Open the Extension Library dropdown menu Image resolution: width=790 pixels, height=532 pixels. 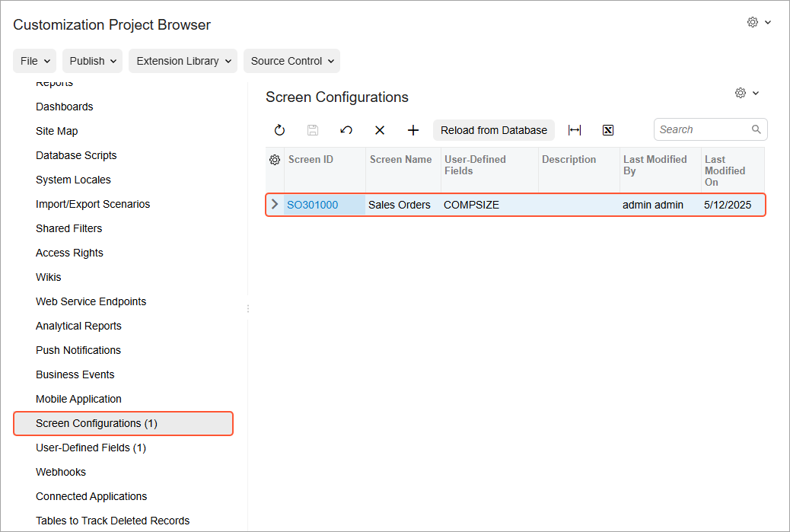183,61
